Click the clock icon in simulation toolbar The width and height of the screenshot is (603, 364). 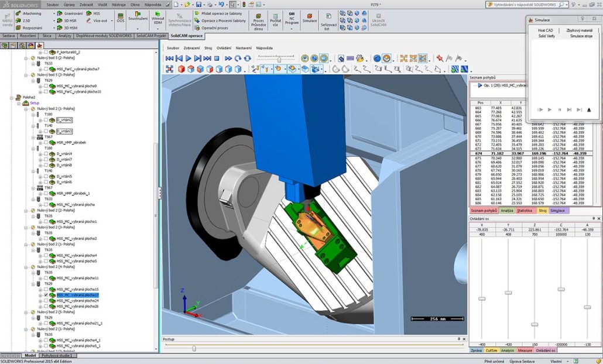(304, 59)
